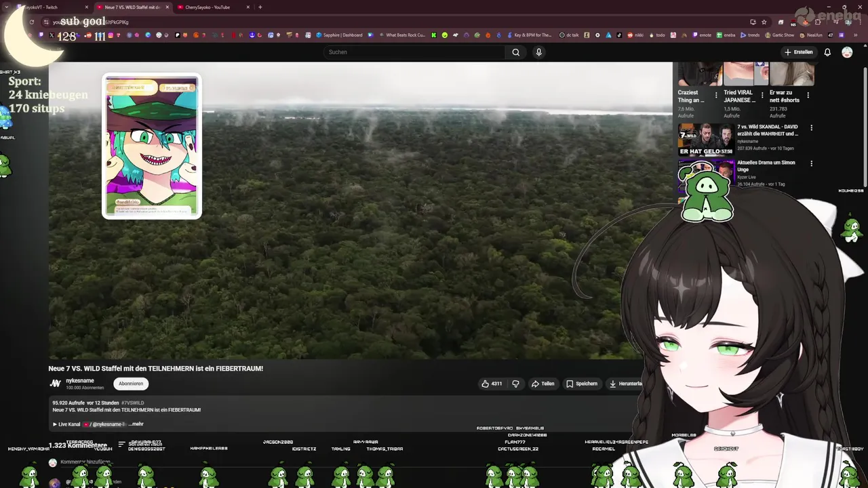Open the browser extensions puzzle icon
Image resolution: width=868 pixels, height=488 pixels.
[818, 22]
